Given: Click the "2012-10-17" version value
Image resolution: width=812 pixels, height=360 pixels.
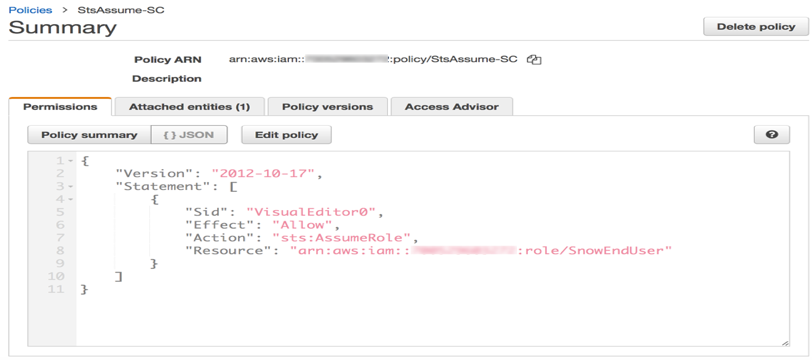Looking at the screenshot, I should [264, 174].
